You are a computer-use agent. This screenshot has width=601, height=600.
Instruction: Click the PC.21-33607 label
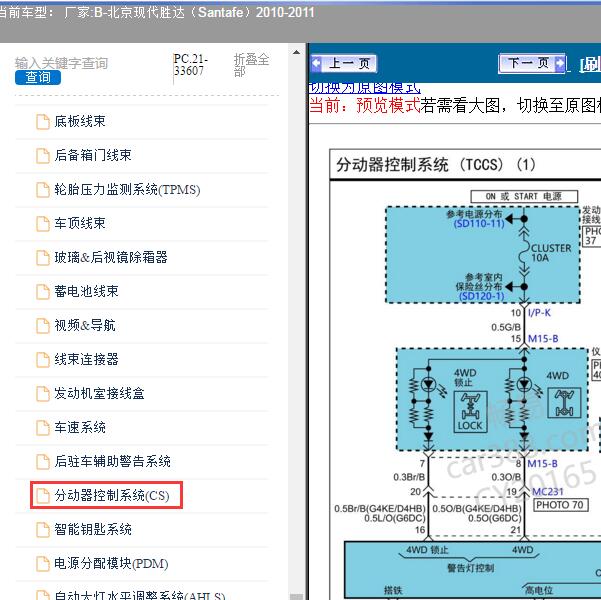pos(190,65)
